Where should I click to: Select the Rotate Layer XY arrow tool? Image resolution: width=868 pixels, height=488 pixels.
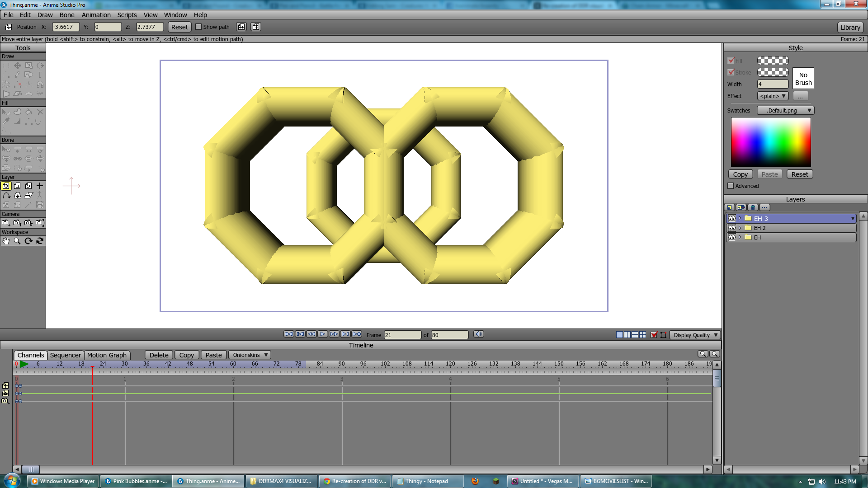point(6,195)
